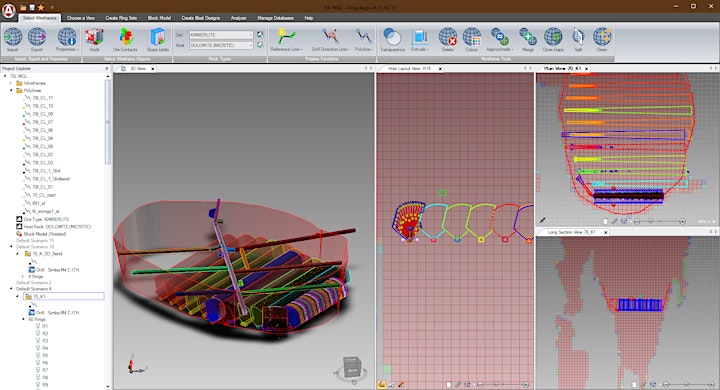Viewport: 720px width, 390px height.
Task: Open the Drill Direction Line dropdown
Action: 330,49
